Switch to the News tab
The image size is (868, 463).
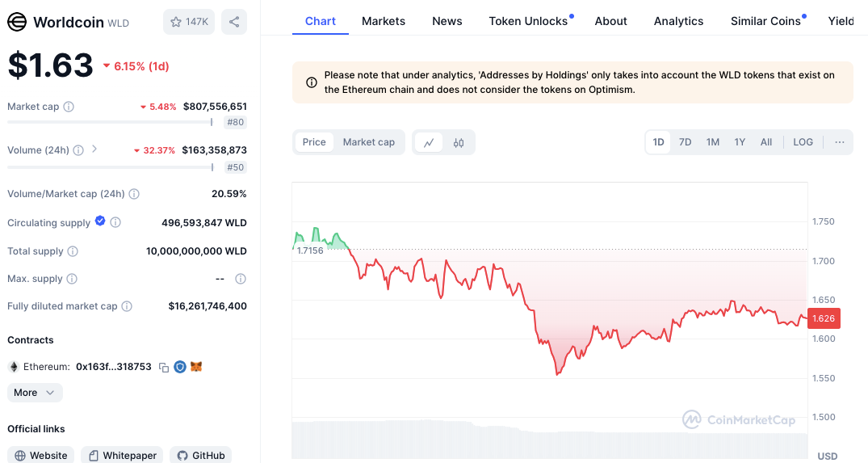[x=447, y=21]
